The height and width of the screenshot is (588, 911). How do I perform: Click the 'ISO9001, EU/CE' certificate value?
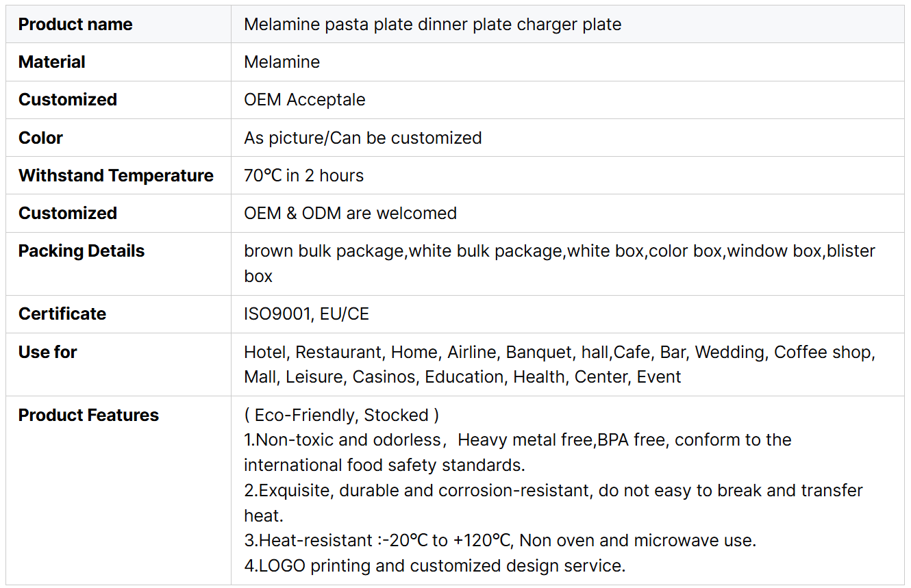click(306, 314)
